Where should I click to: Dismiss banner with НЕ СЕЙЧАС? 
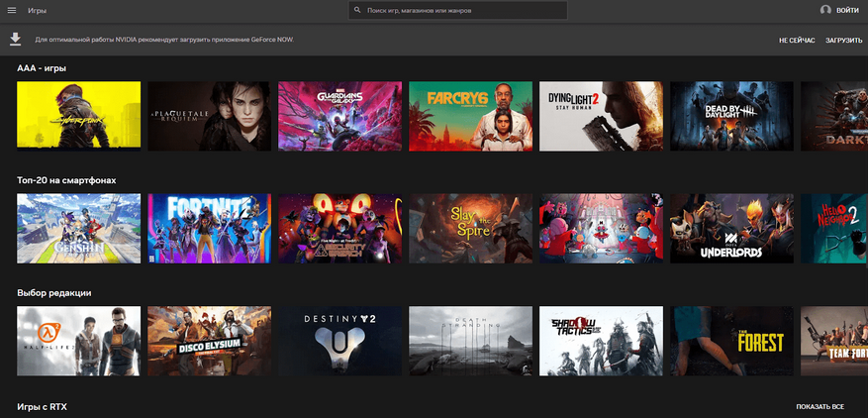(797, 41)
